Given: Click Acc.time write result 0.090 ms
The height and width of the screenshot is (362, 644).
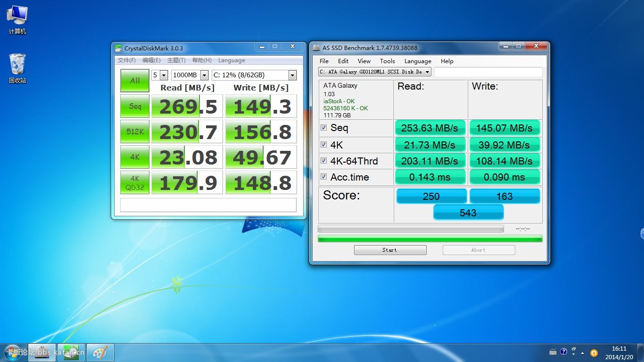Looking at the screenshot, I should click(504, 177).
